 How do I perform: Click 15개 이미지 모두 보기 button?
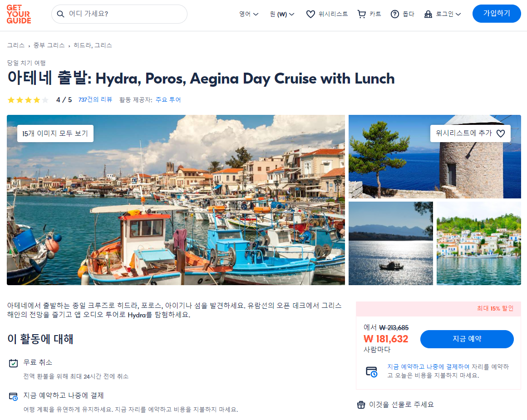55,133
